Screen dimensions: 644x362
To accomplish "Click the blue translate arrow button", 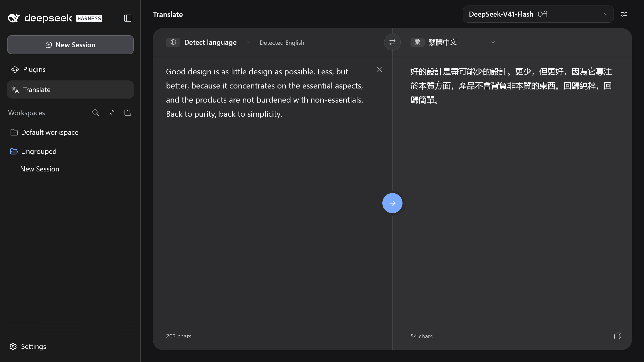I will coord(392,203).
